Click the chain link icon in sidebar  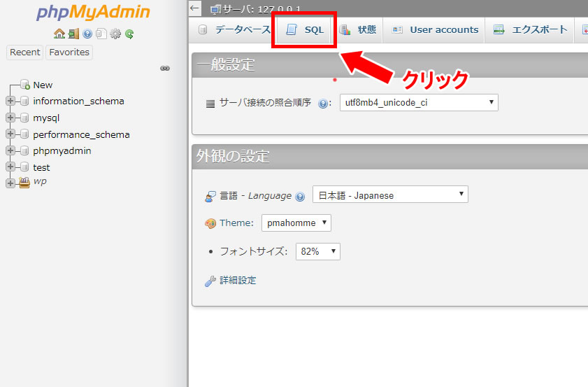click(x=165, y=69)
